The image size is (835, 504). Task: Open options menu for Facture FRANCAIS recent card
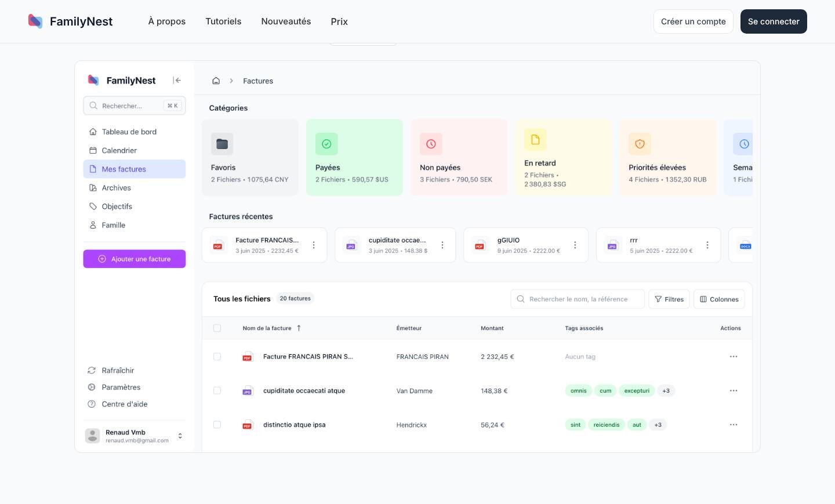314,245
